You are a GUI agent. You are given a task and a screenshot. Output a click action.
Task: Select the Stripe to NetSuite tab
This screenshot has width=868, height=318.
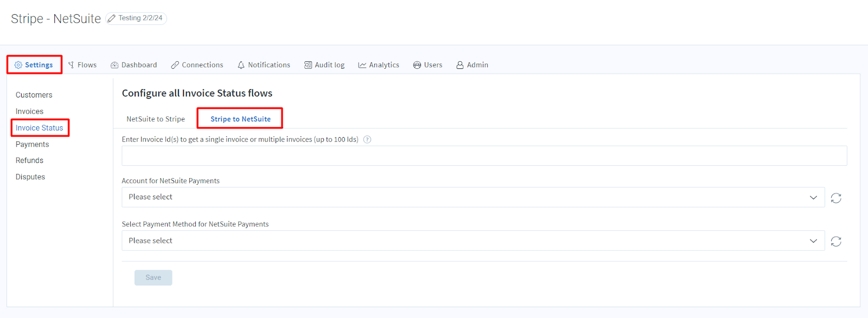pyautogui.click(x=240, y=119)
